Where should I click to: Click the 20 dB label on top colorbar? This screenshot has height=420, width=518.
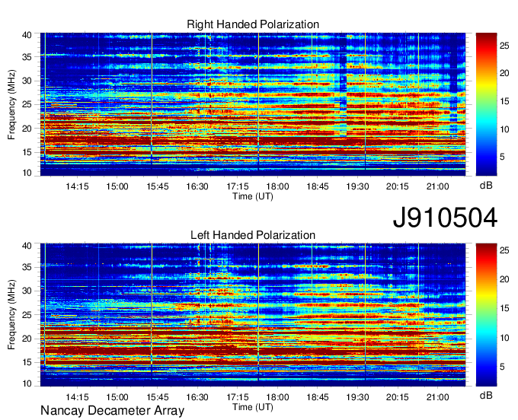(504, 73)
